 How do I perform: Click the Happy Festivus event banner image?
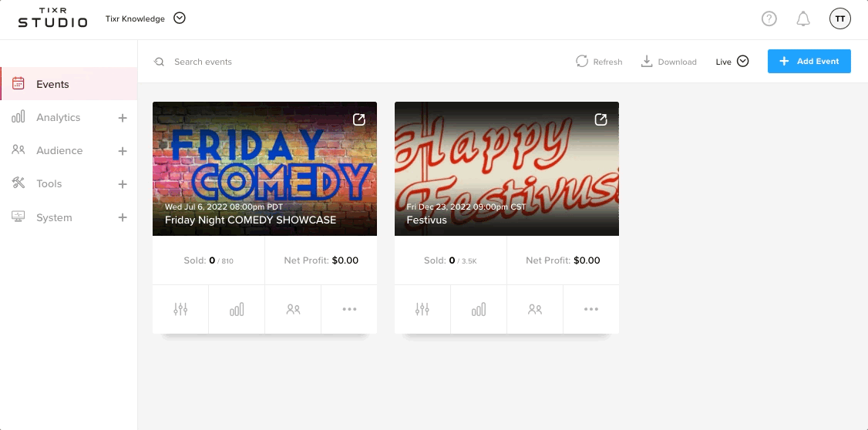click(x=506, y=168)
